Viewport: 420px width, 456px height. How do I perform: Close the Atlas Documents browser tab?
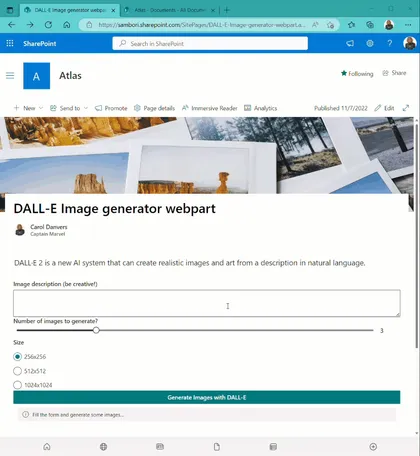(x=213, y=10)
